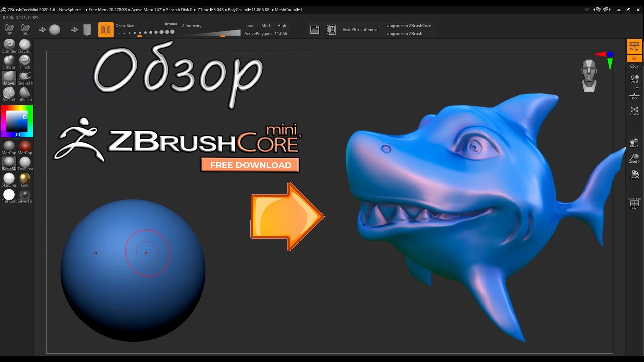Click Visit ZBrushCentral
This screenshot has height=362, width=644.
pyautogui.click(x=360, y=30)
